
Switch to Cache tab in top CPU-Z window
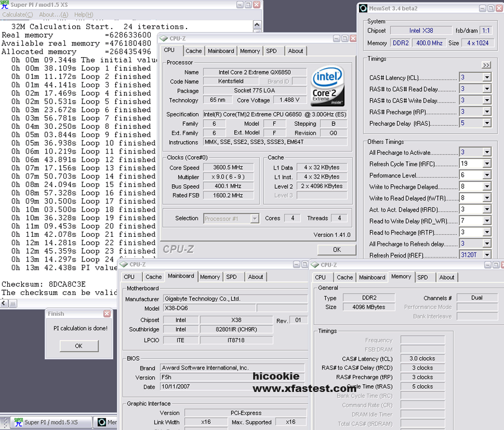click(194, 51)
